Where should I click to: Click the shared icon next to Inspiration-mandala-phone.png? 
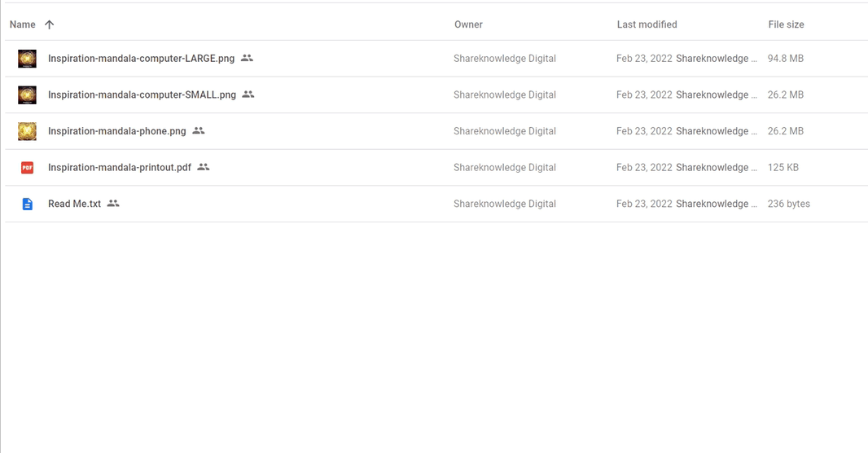[198, 130]
